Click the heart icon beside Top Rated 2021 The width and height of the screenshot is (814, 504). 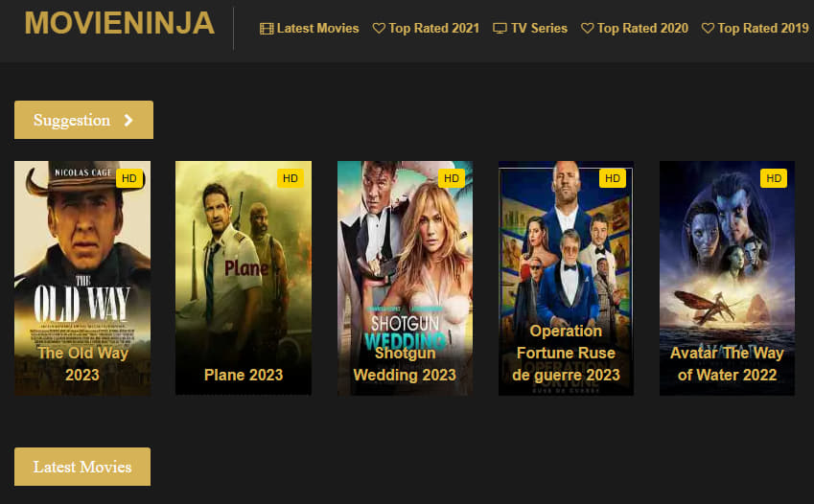point(379,28)
